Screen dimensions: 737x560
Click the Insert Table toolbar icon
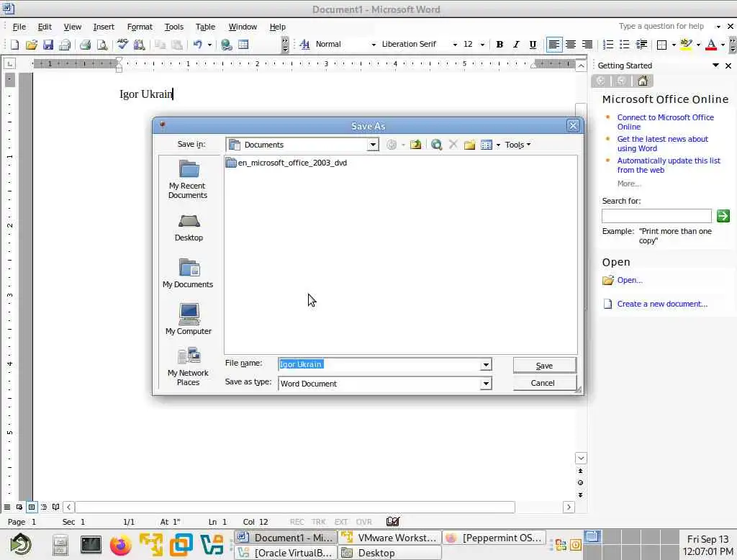click(x=243, y=45)
